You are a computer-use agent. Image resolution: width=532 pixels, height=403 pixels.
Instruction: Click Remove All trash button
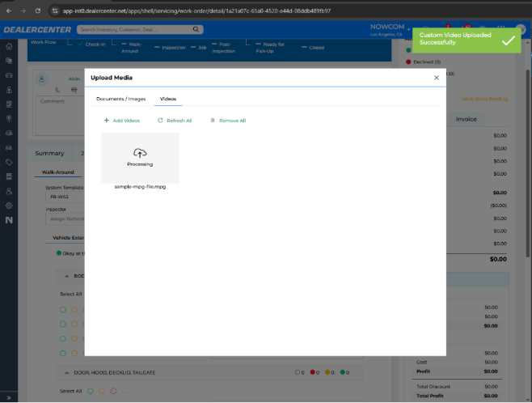pyautogui.click(x=228, y=121)
